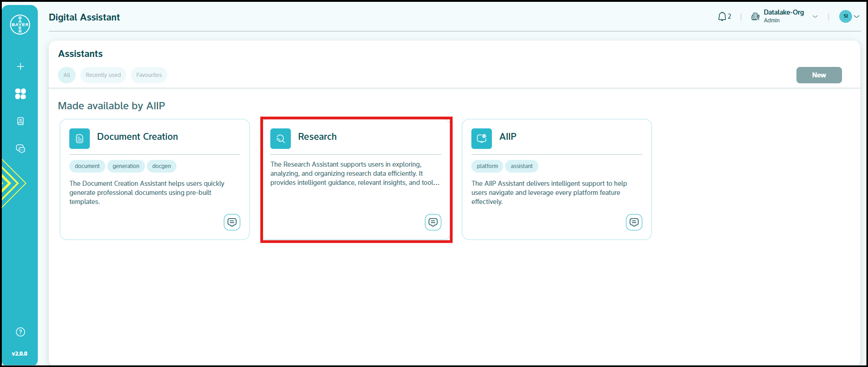
Task: Start chat on Research assistant card
Action: pyautogui.click(x=433, y=222)
